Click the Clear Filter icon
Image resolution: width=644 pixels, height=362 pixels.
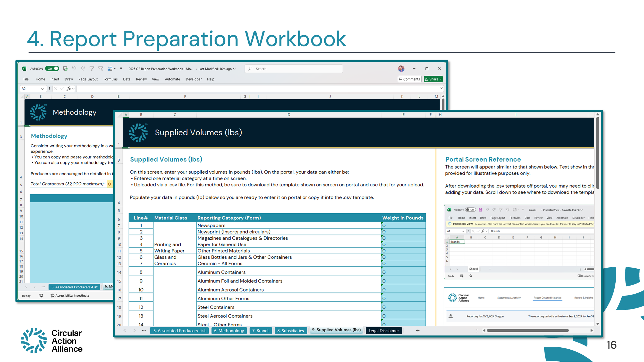coord(100,68)
